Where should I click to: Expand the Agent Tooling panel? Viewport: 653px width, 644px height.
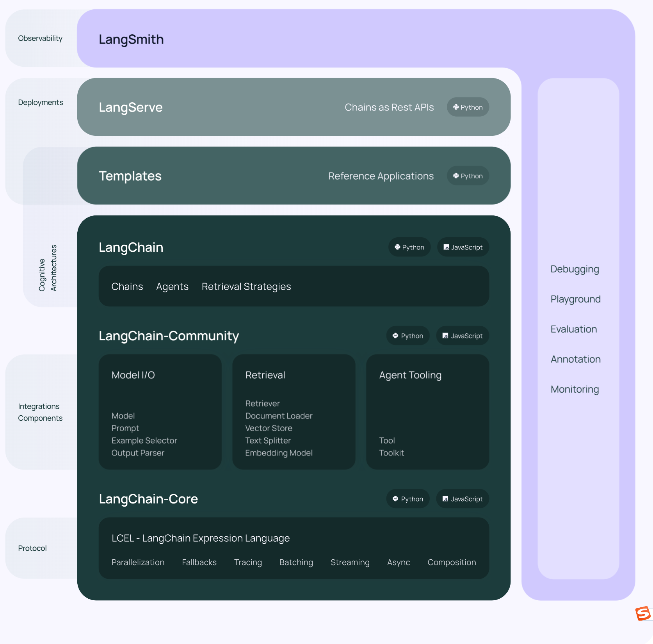(x=427, y=412)
